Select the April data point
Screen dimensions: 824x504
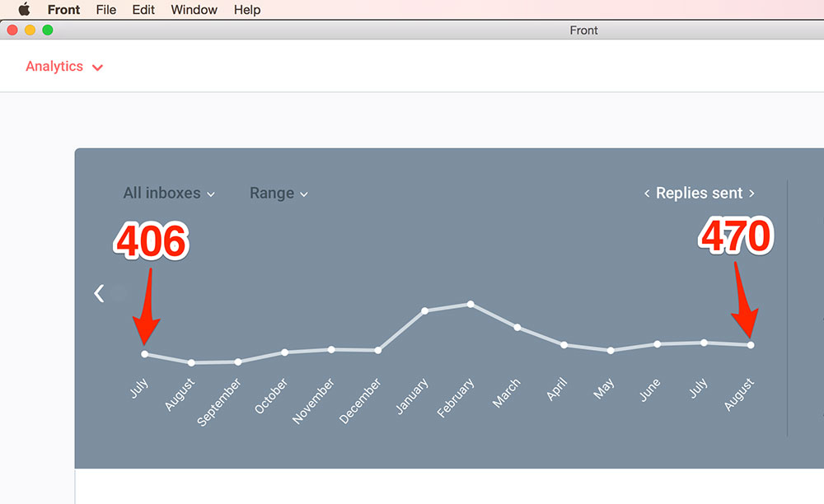tap(564, 345)
